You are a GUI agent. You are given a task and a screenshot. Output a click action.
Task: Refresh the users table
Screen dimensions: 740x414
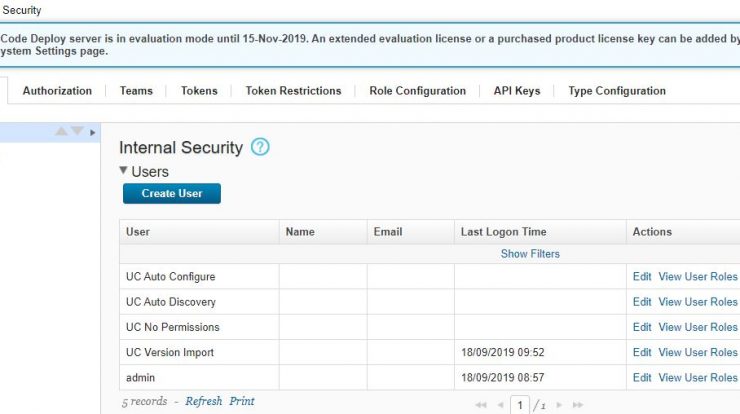[203, 401]
